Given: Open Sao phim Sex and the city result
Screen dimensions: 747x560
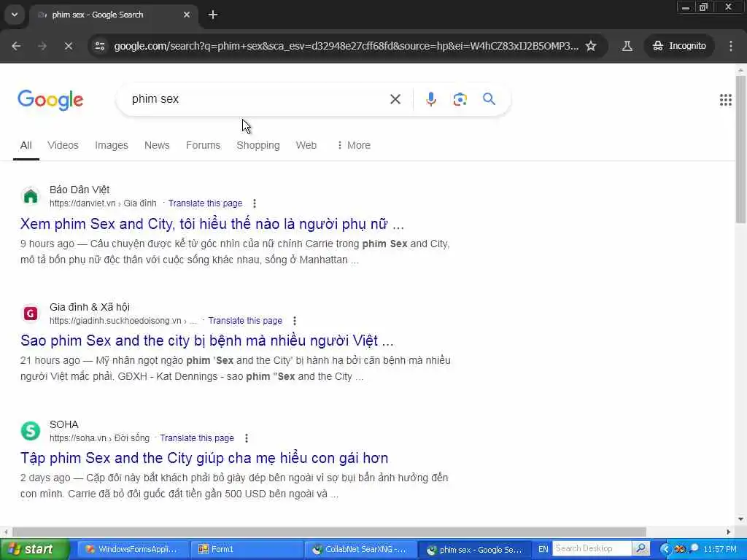Looking at the screenshot, I should click(x=206, y=341).
